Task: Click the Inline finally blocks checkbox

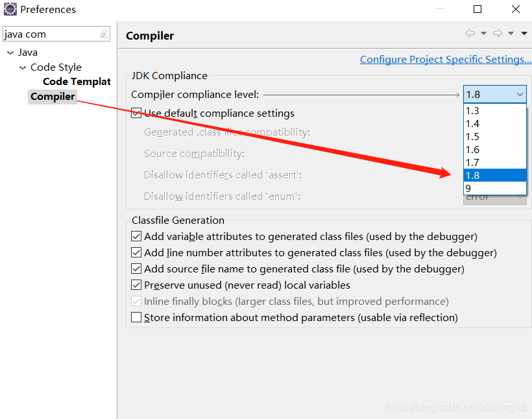Action: coord(136,301)
